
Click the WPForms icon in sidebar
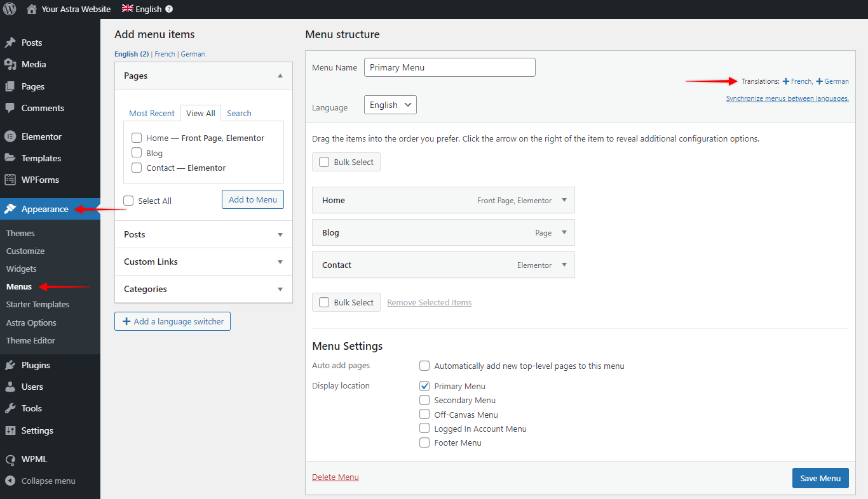pos(10,180)
